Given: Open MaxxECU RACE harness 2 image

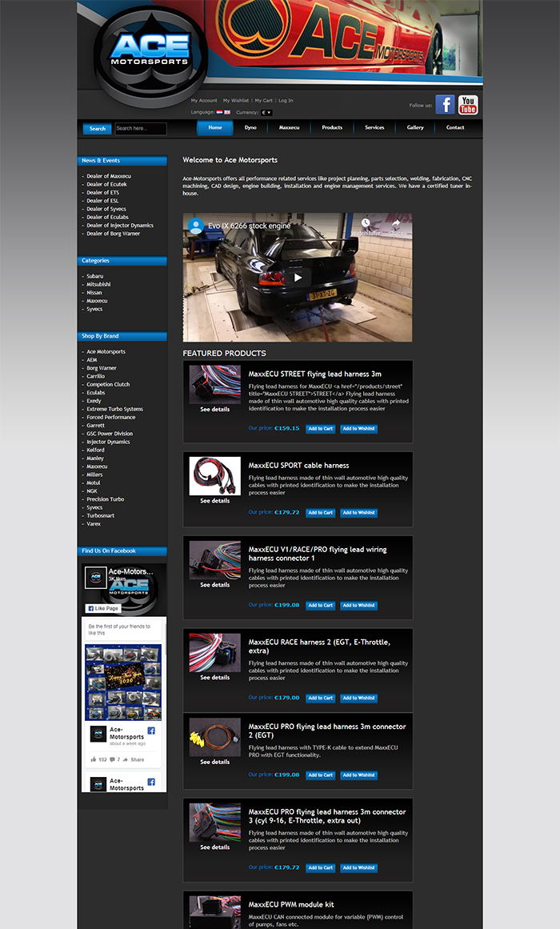Looking at the screenshot, I should 214,652.
